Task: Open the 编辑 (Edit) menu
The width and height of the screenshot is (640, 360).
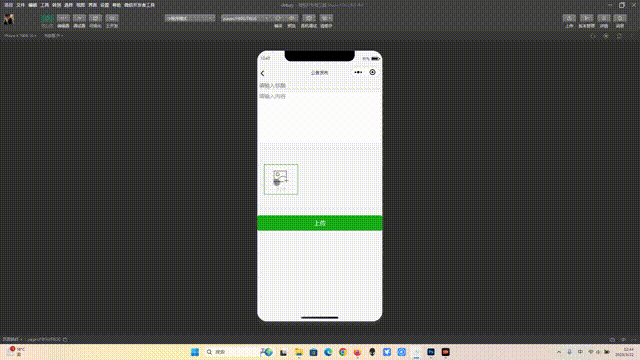Action: coord(33,5)
